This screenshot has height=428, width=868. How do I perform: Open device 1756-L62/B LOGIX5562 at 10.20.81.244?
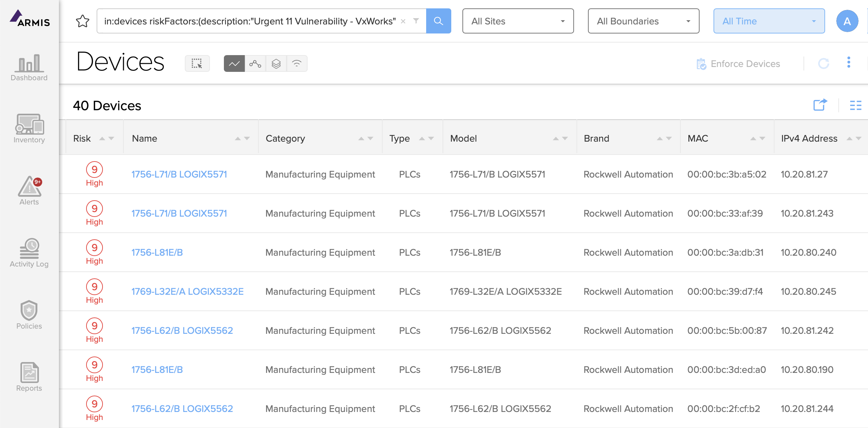(x=182, y=409)
